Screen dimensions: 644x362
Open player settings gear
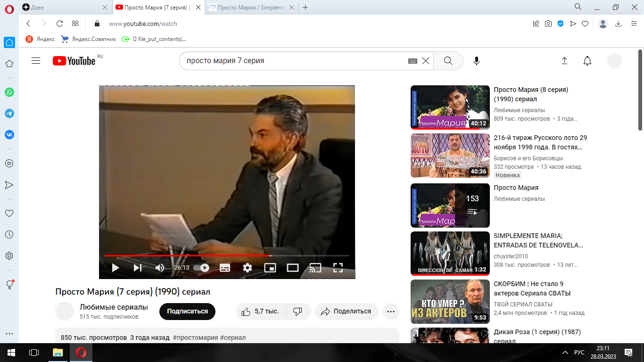(x=248, y=268)
